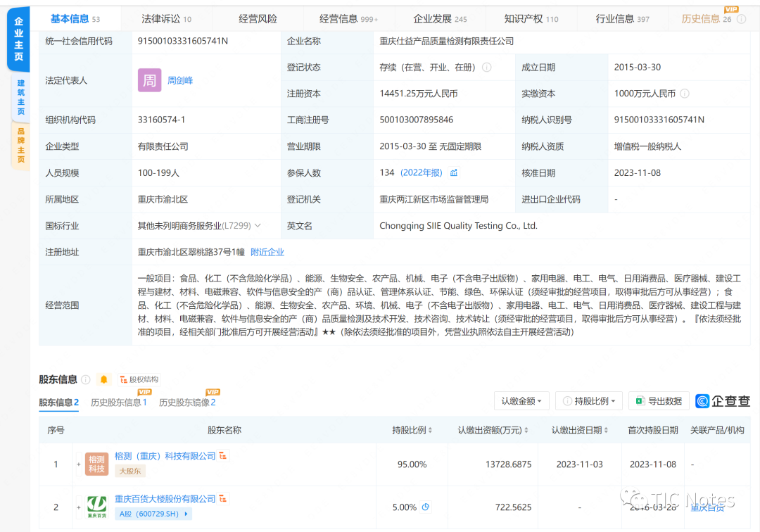Click the 大股东 tag

130,471
